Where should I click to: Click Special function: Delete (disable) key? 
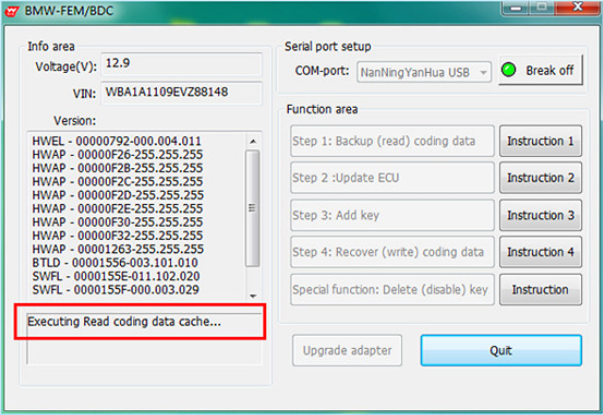pos(392,289)
